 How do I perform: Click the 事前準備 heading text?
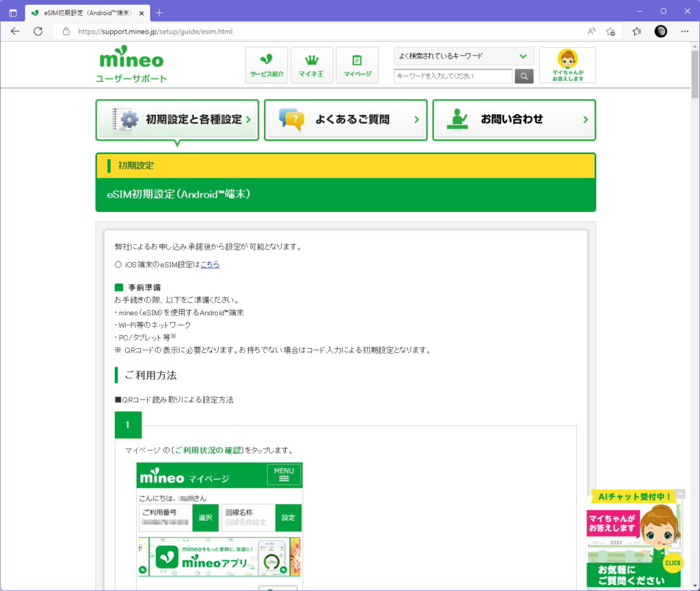click(144, 287)
